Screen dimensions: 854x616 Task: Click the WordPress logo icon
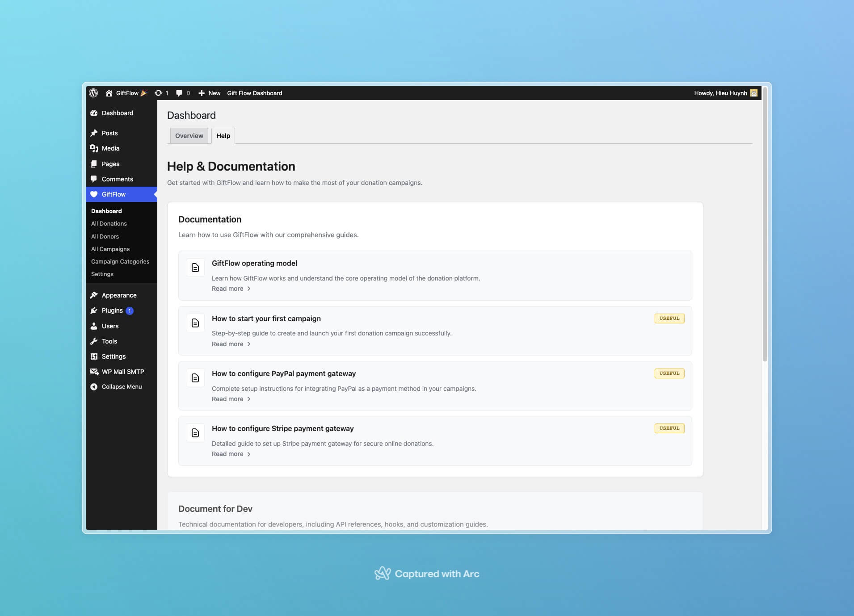[93, 93]
